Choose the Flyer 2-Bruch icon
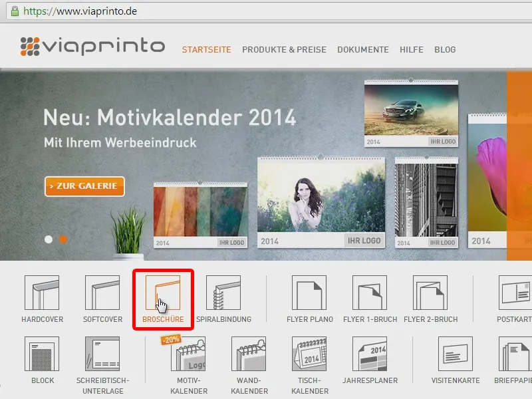The image size is (532, 399). pyautogui.click(x=430, y=293)
